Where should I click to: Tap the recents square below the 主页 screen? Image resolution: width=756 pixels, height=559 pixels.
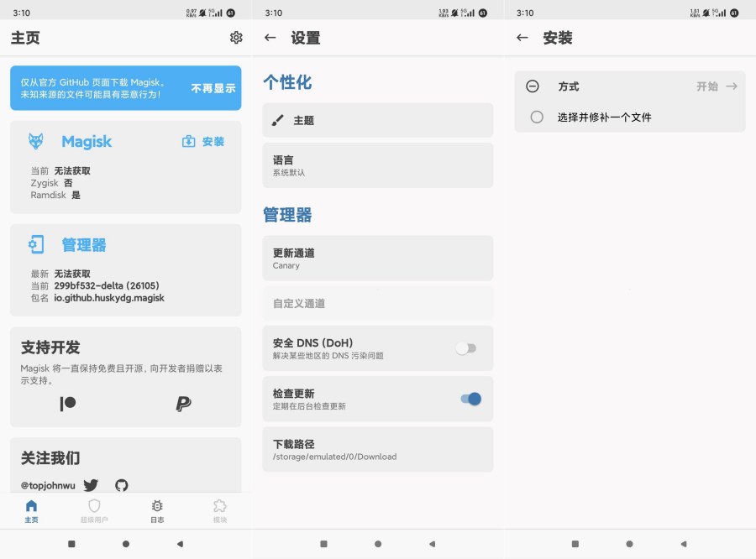(72, 544)
